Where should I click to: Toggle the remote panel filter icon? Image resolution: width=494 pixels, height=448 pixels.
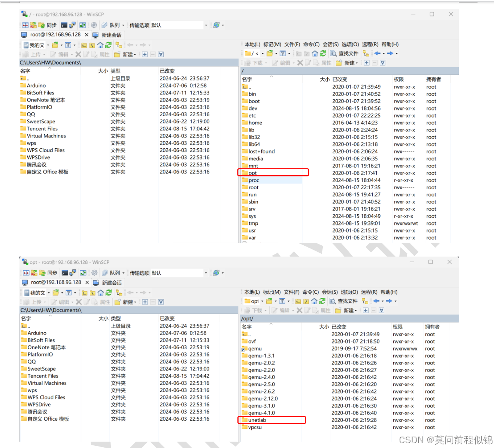[283, 54]
